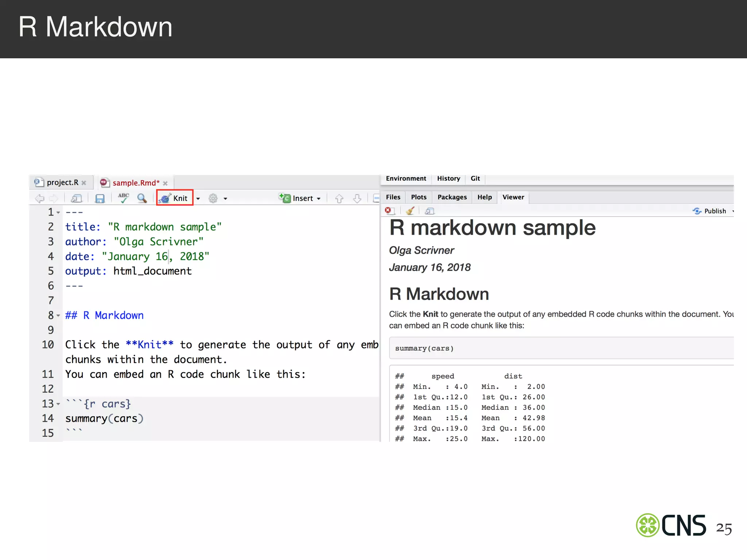
Task: Click the ABC spell check icon
Action: pyautogui.click(x=123, y=198)
